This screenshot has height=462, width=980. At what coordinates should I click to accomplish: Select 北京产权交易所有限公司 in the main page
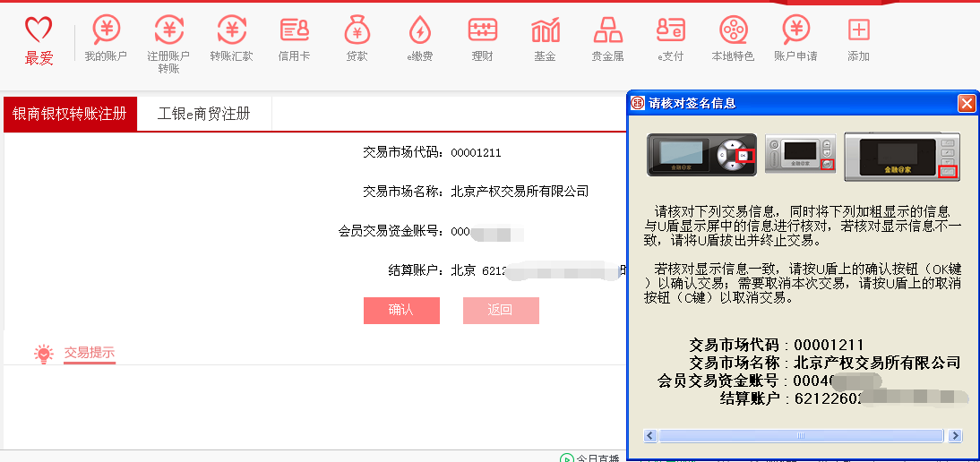[x=520, y=192]
